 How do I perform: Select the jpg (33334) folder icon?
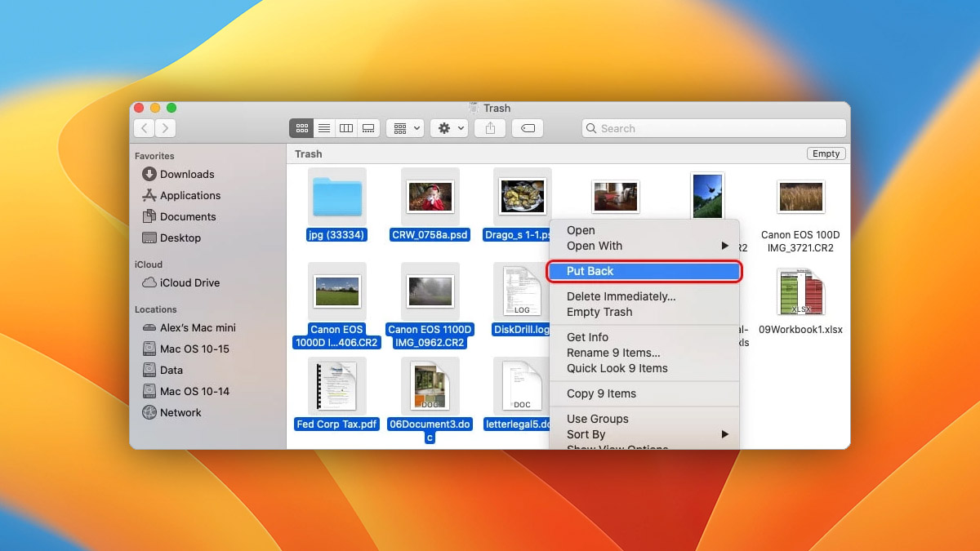click(x=337, y=197)
